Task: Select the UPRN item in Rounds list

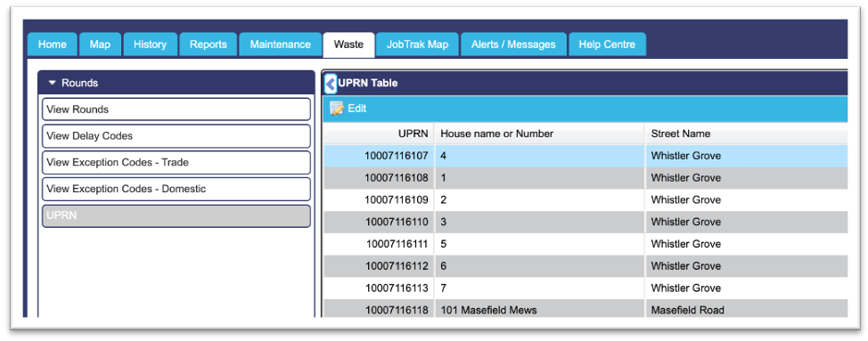Action: click(x=176, y=216)
